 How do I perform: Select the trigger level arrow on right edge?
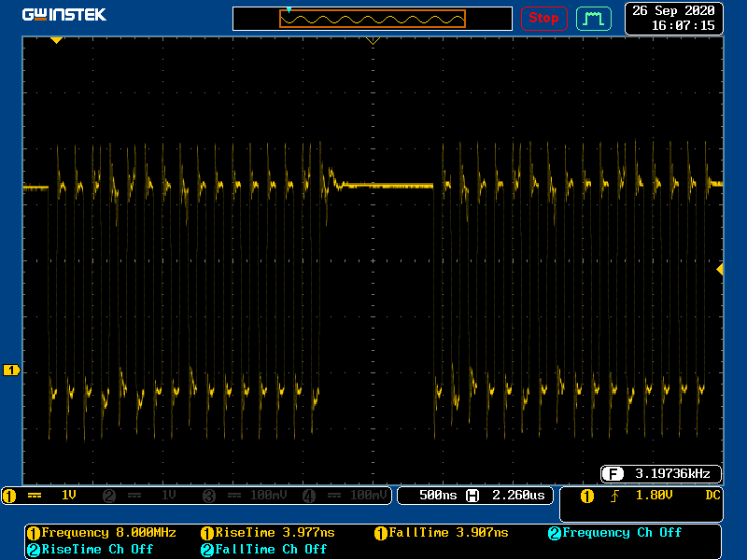pyautogui.click(x=719, y=269)
